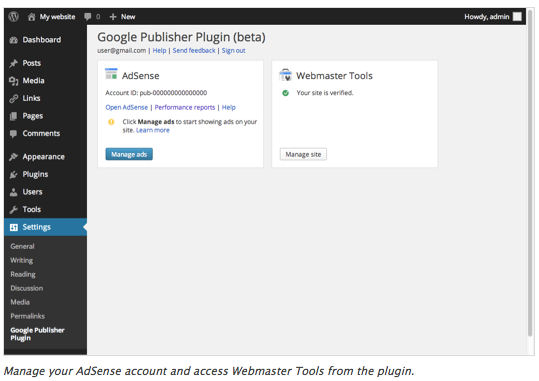The image size is (539, 381).
Task: Click the Open AdSense link
Action: 126,107
